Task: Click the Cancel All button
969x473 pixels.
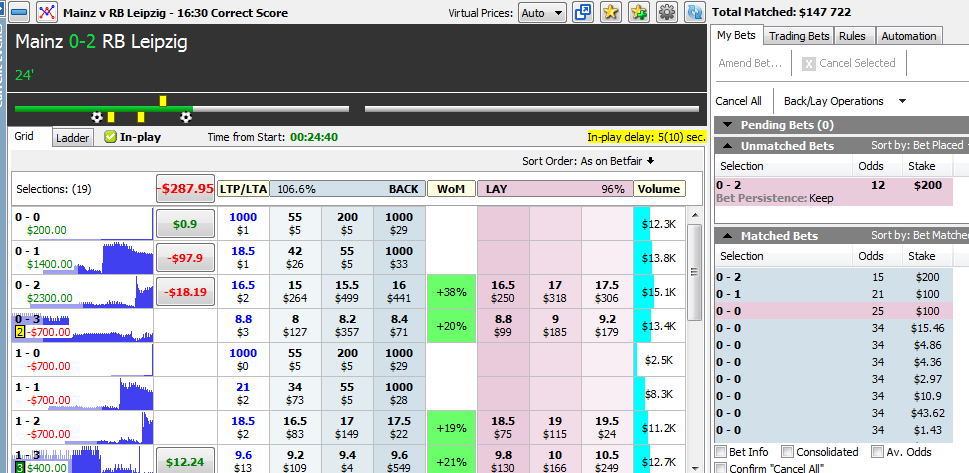Action: click(738, 101)
